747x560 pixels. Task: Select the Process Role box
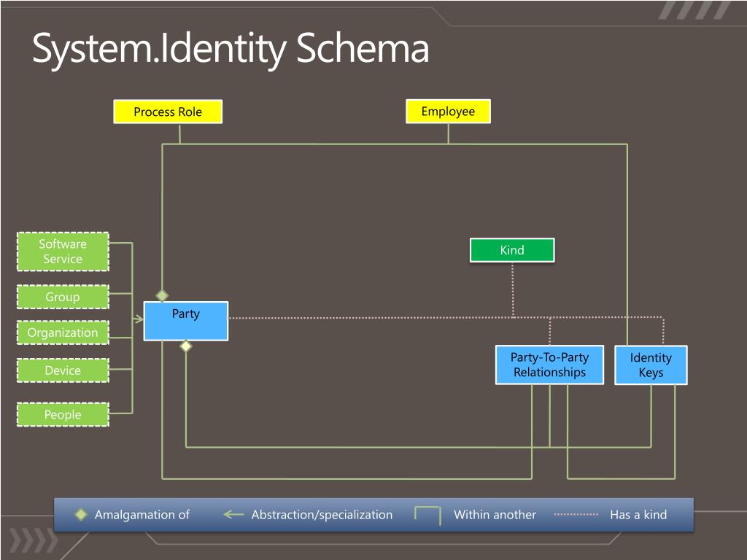click(168, 112)
